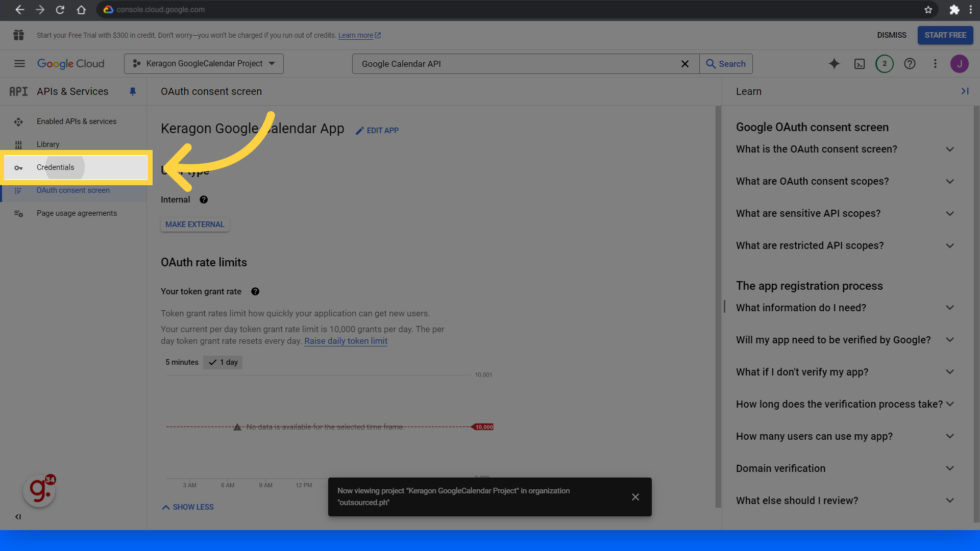Image resolution: width=980 pixels, height=551 pixels.
Task: Click SHOW LESS to collapse chart
Action: (x=188, y=507)
